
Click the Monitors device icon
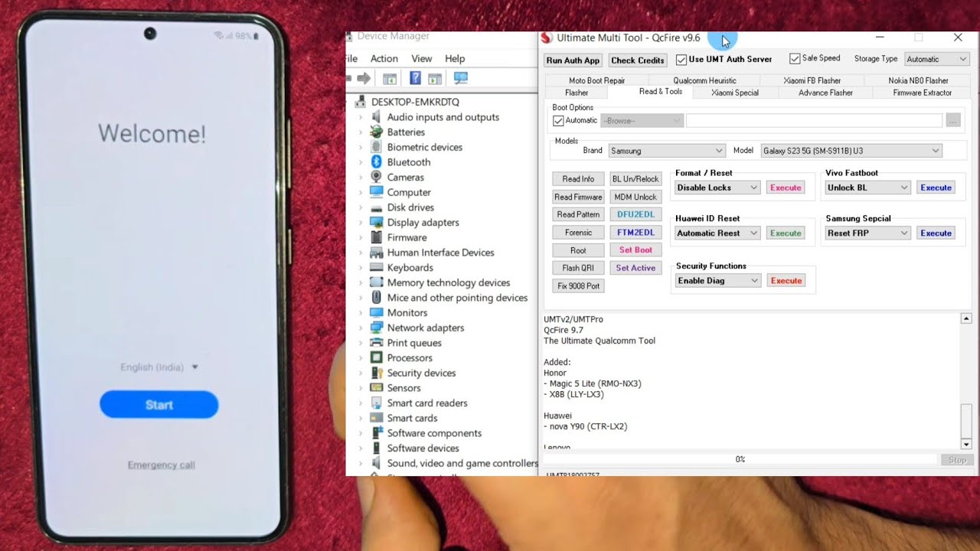[376, 312]
